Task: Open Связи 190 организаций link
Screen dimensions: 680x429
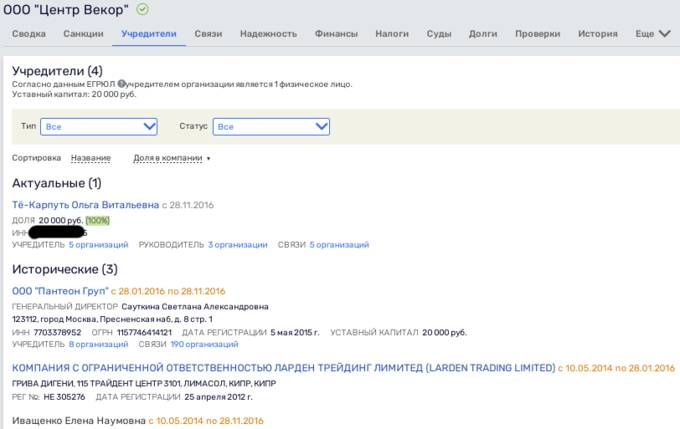Action: tap(204, 344)
